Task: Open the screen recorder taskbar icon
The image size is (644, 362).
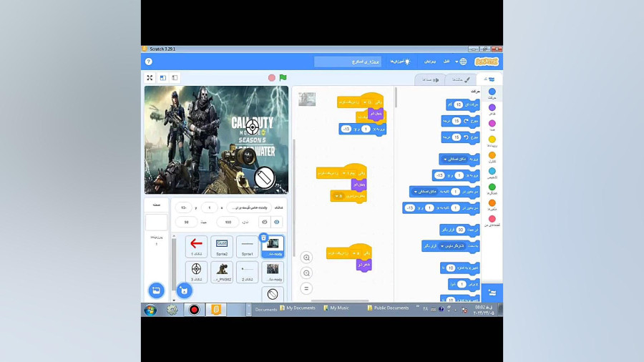Action: pyautogui.click(x=194, y=310)
